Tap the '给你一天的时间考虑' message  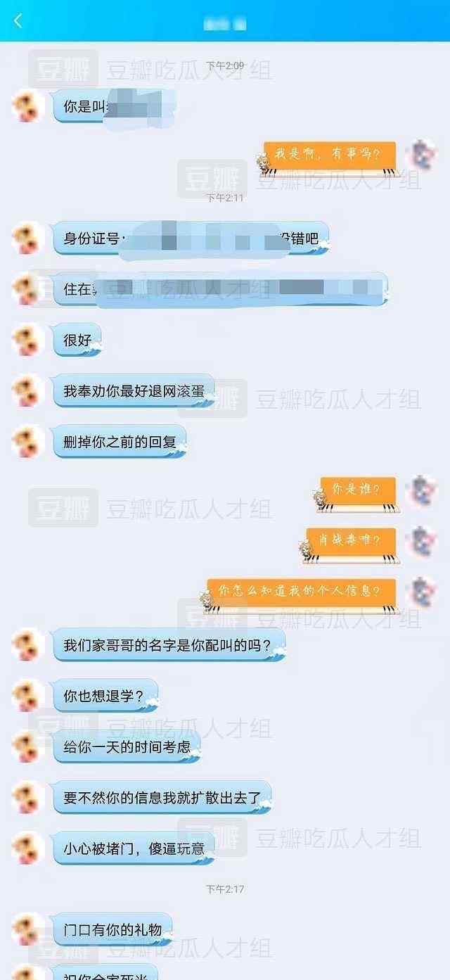coord(127,747)
